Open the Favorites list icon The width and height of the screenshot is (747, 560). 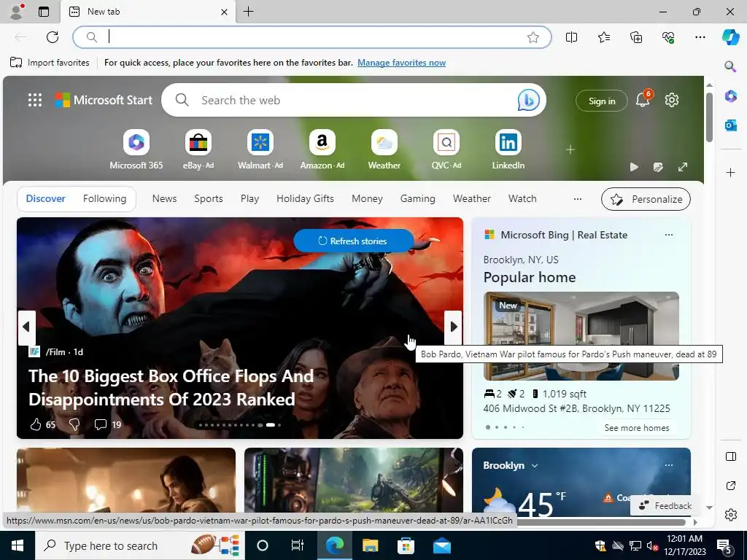pyautogui.click(x=603, y=37)
